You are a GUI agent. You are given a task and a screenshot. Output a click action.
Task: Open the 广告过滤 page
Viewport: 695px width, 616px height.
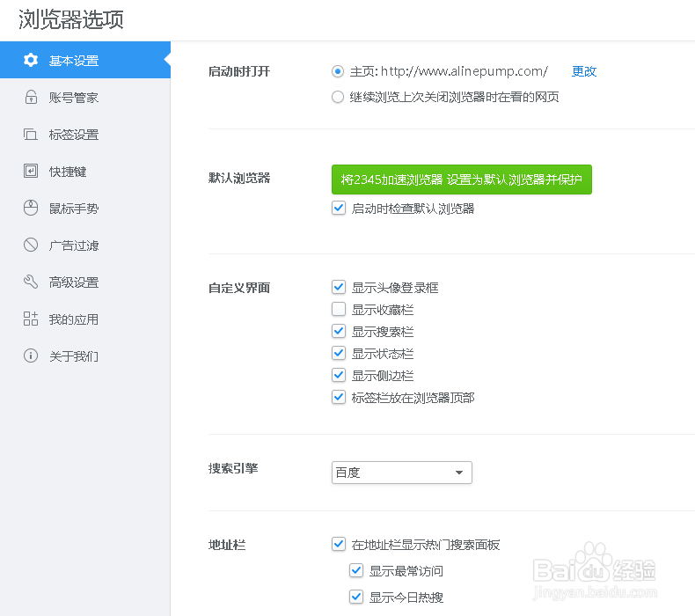click(85, 245)
